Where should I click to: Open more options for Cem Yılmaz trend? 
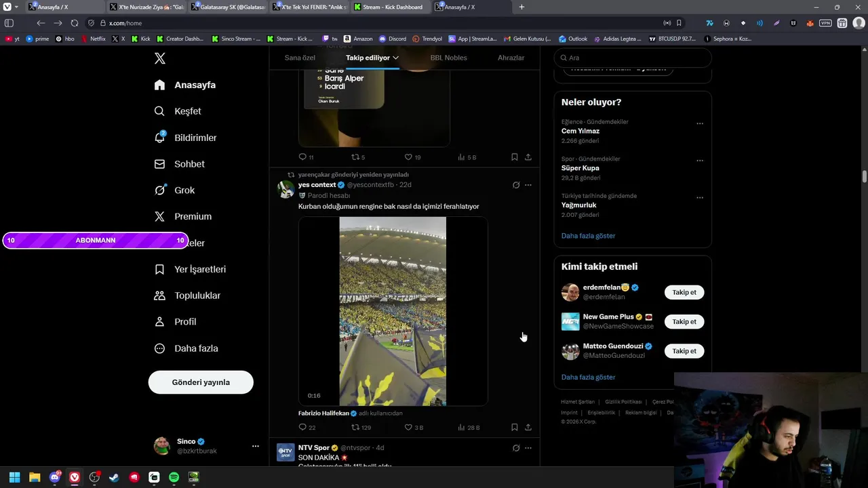click(x=700, y=123)
